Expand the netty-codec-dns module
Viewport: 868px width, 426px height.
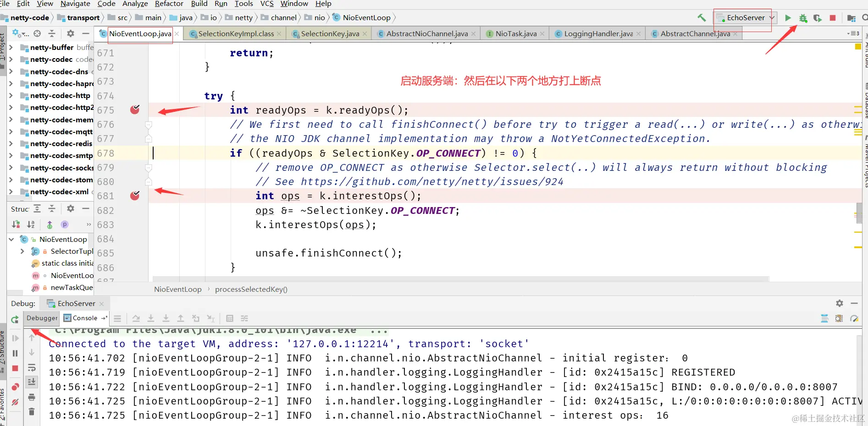[11, 71]
